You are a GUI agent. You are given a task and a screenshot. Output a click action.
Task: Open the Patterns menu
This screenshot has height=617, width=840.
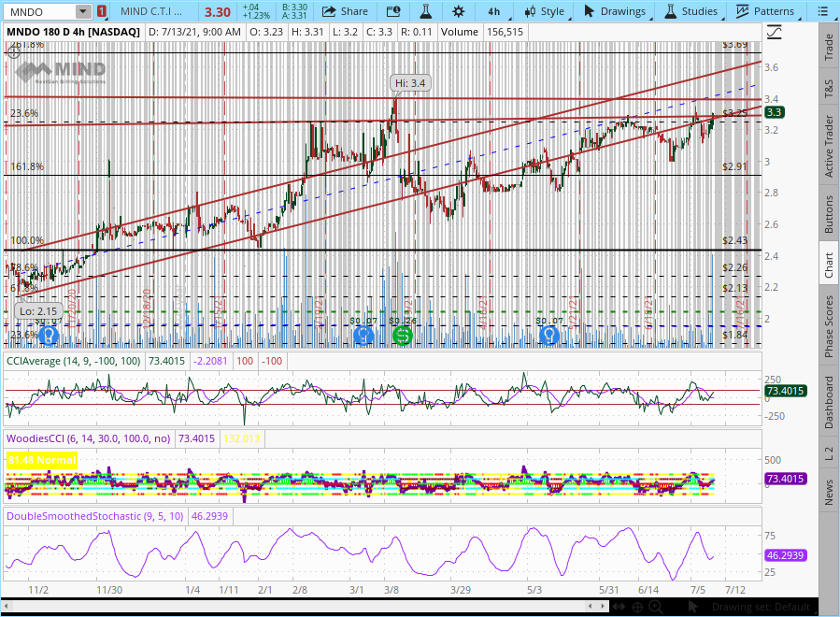[764, 11]
